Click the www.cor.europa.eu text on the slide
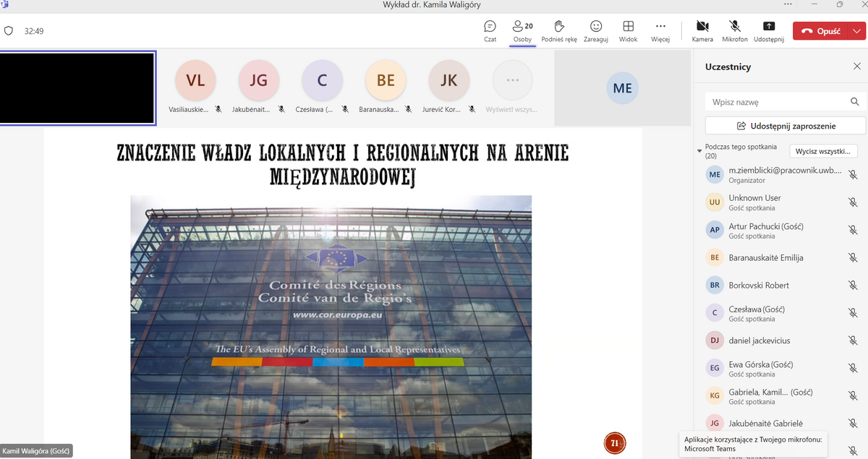 point(338,315)
